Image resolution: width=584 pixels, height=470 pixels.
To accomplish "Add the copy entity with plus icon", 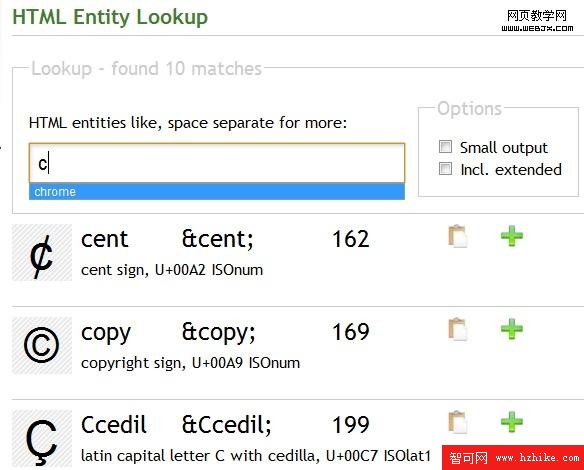I will [512, 329].
